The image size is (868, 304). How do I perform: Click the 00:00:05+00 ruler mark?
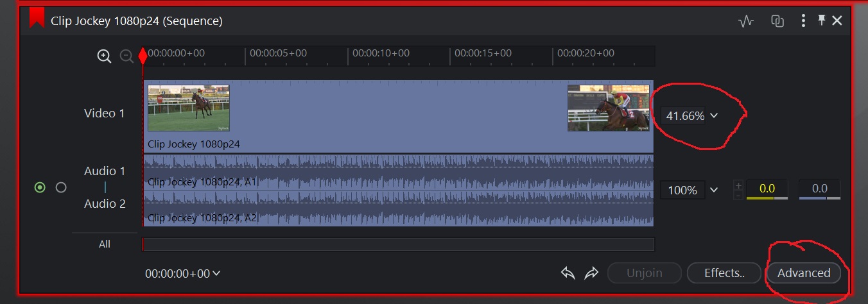point(278,53)
